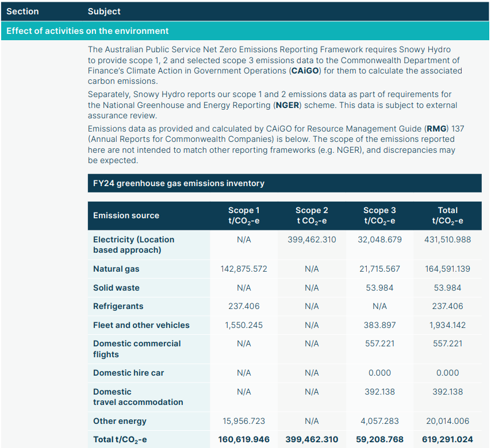
Task: Click Refrigerants Scope 1 value 237.406
Action: coord(244,306)
